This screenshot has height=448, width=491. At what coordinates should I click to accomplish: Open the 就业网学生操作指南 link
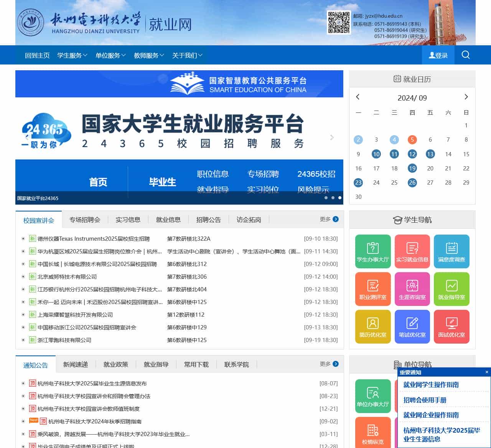tap(430, 385)
